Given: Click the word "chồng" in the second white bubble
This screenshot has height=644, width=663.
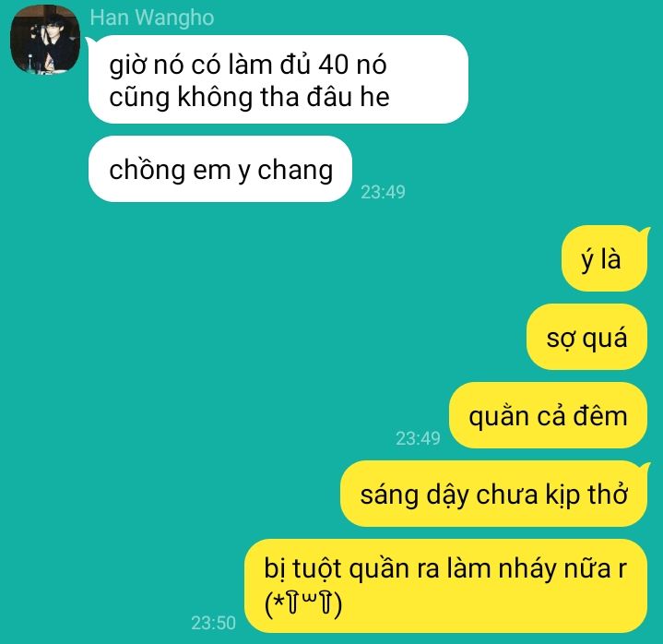Looking at the screenshot, I should pyautogui.click(x=148, y=171).
